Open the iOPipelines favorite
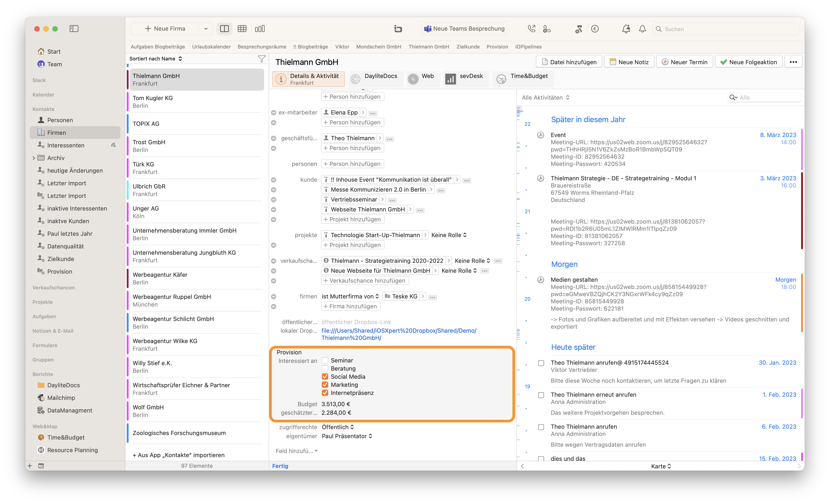 tap(528, 46)
